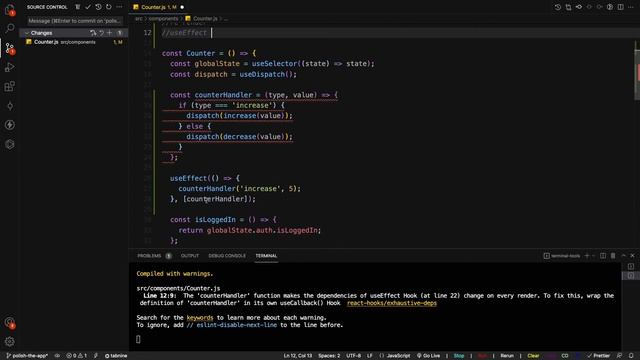Stage all changes with plus icon

pos(109,33)
